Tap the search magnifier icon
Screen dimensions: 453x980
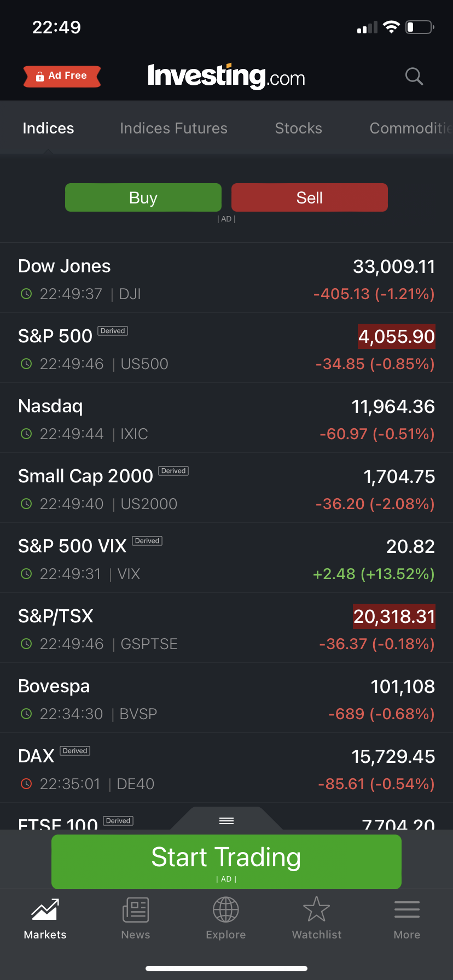point(414,77)
